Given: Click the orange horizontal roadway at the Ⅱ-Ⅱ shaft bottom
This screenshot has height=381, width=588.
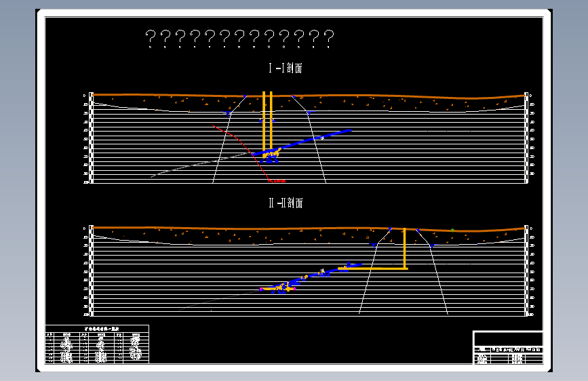Looking at the screenshot, I should tap(373, 268).
